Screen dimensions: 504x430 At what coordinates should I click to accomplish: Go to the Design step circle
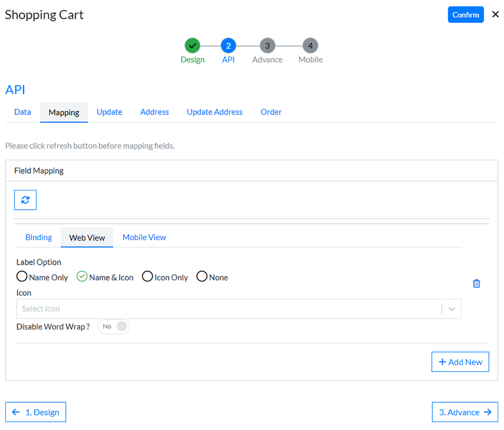click(193, 46)
